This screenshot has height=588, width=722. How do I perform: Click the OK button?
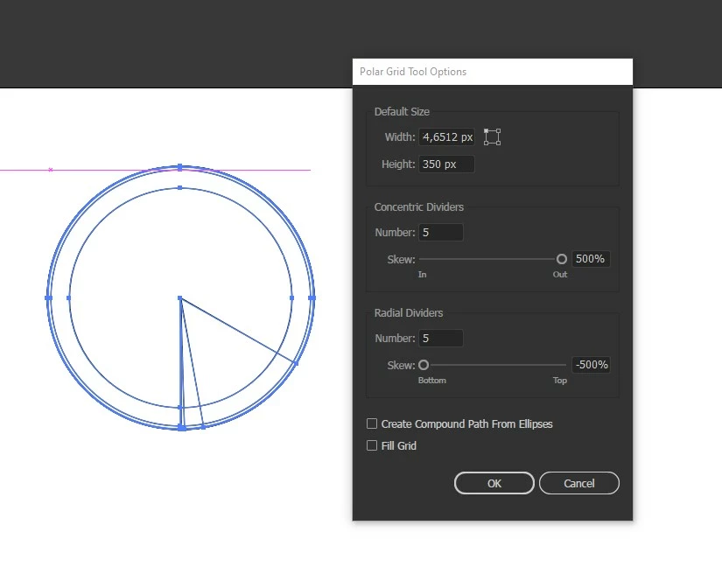pos(494,483)
